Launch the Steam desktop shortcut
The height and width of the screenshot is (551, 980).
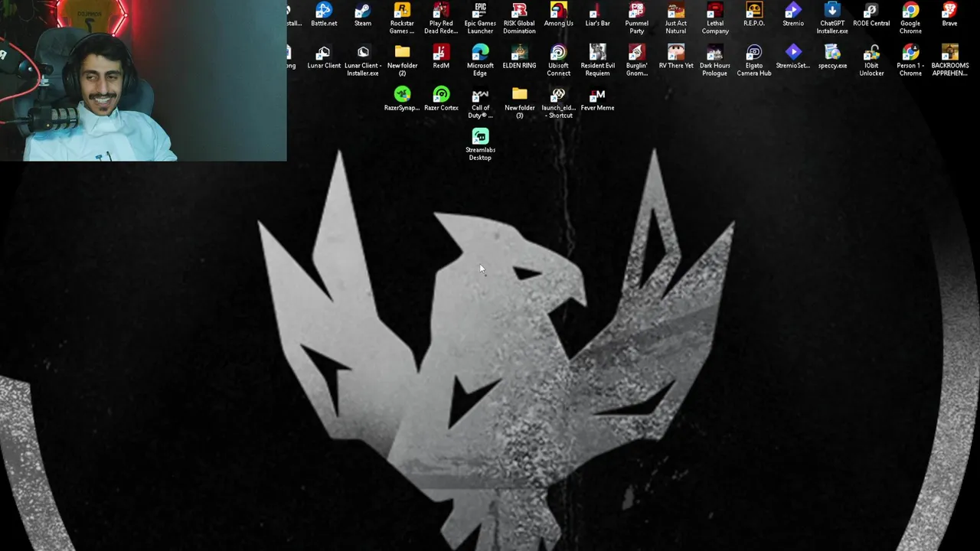tap(363, 15)
